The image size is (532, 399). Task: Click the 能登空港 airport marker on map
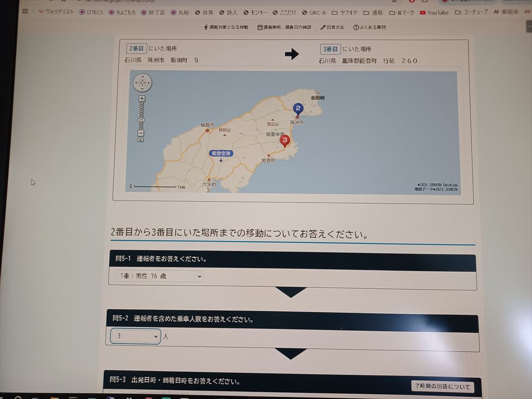click(x=220, y=154)
